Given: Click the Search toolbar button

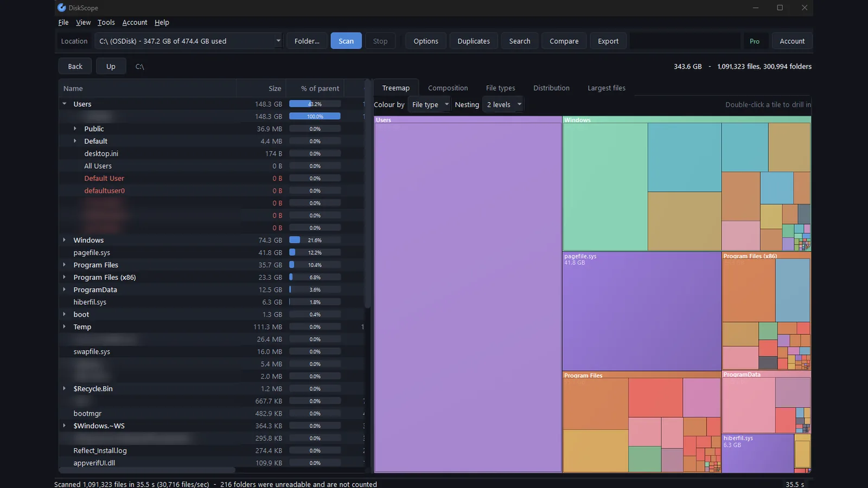Looking at the screenshot, I should tap(520, 41).
